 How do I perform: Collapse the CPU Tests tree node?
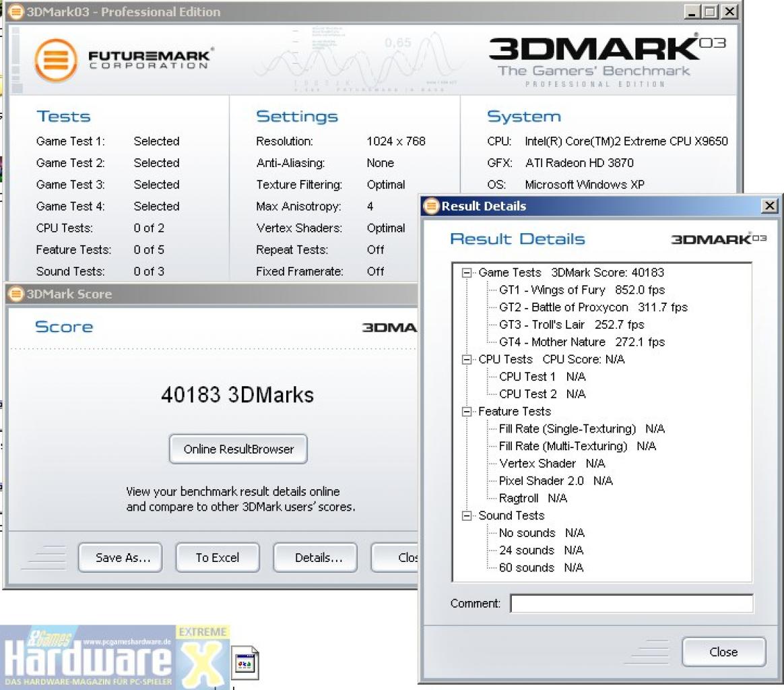coord(467,359)
